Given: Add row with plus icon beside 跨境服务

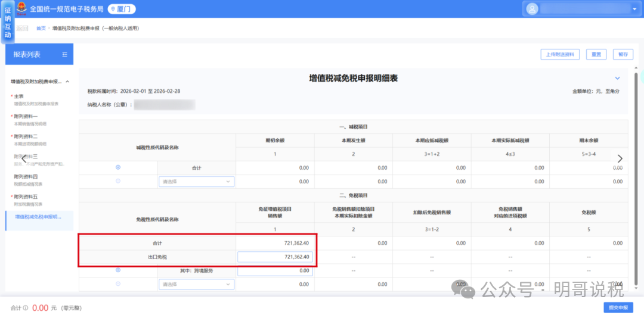Looking at the screenshot, I should (118, 270).
